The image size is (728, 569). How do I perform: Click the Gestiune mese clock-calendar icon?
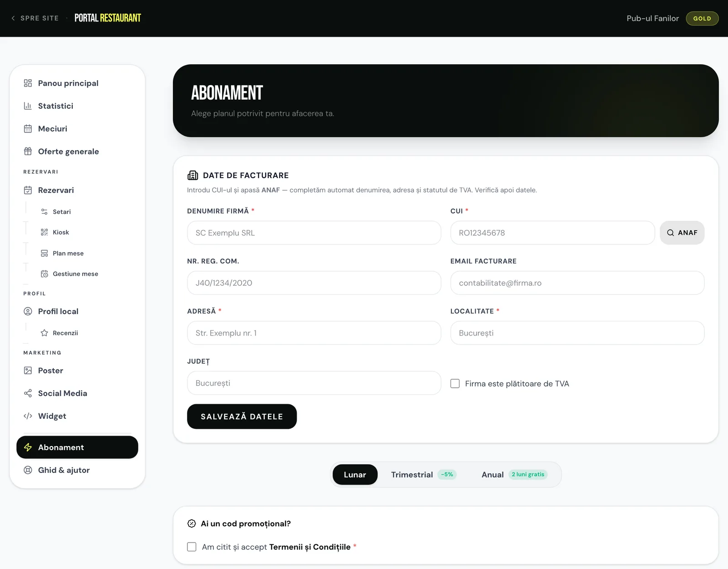[44, 274]
